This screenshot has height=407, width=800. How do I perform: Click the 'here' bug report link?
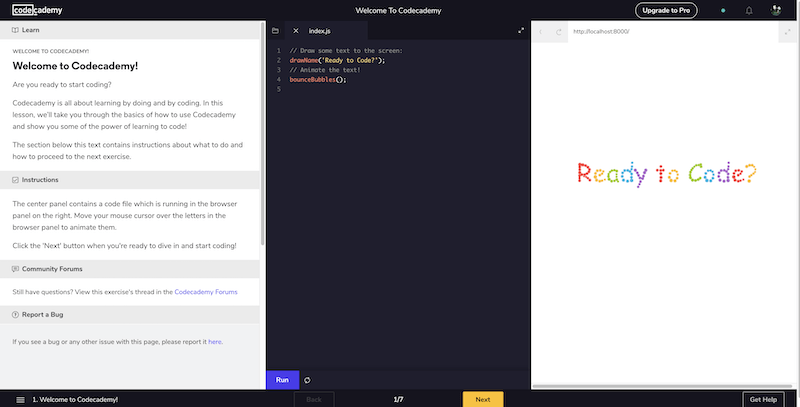[x=215, y=342]
